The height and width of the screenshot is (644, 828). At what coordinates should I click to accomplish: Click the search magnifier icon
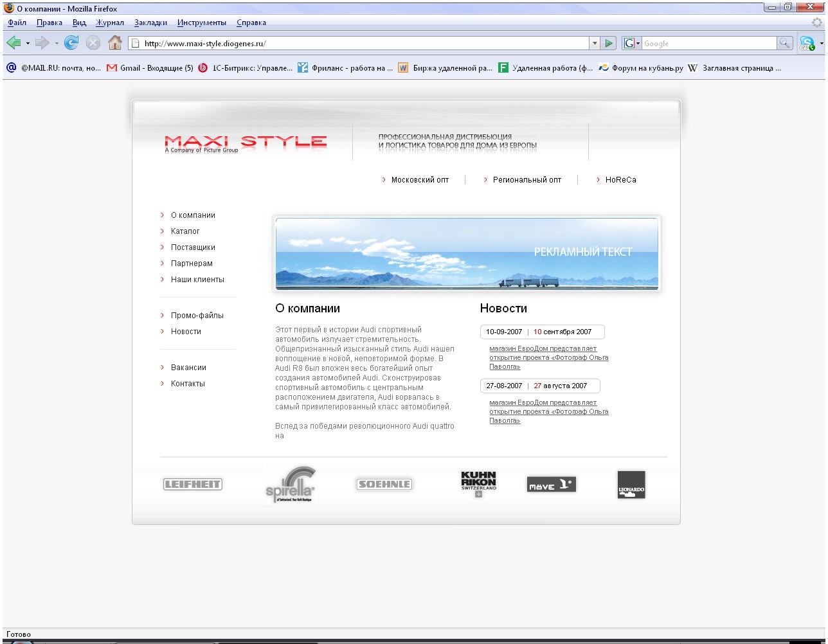tap(785, 43)
